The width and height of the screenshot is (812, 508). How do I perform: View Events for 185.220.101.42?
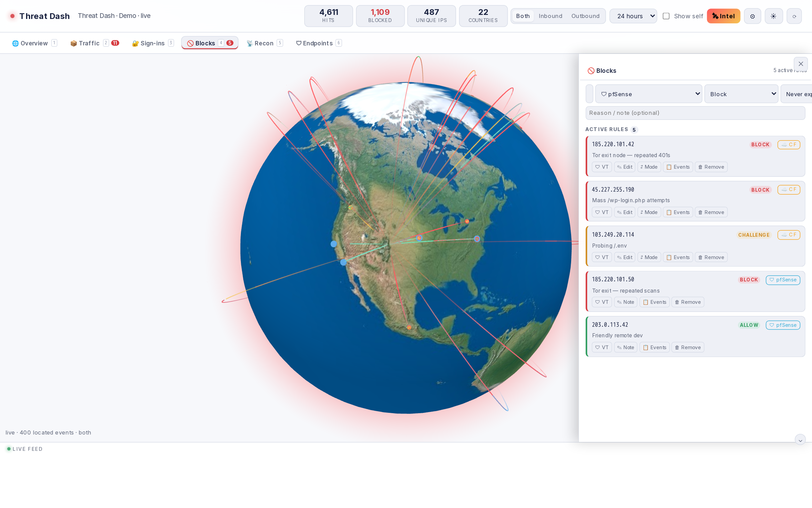click(x=678, y=167)
